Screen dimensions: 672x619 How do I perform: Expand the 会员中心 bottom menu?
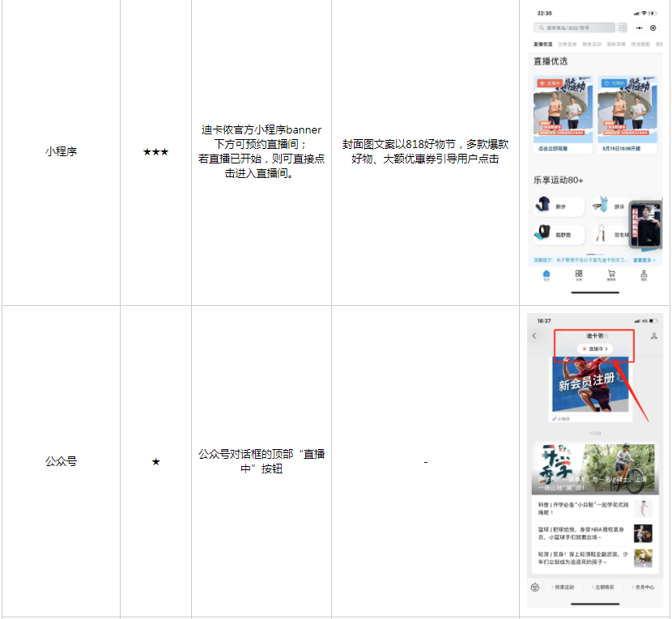(x=643, y=587)
